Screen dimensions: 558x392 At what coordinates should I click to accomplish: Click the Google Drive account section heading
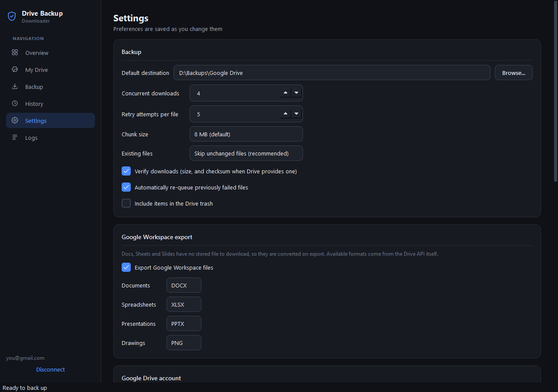(x=151, y=378)
